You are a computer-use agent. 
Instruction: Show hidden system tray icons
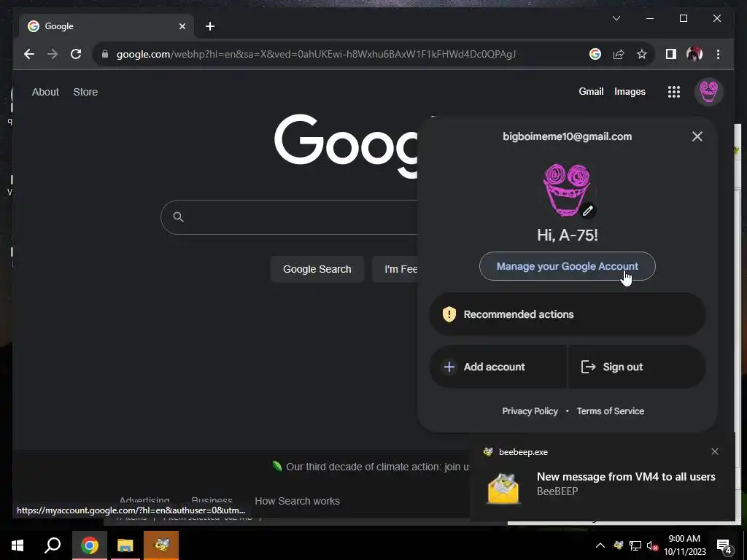[600, 545]
